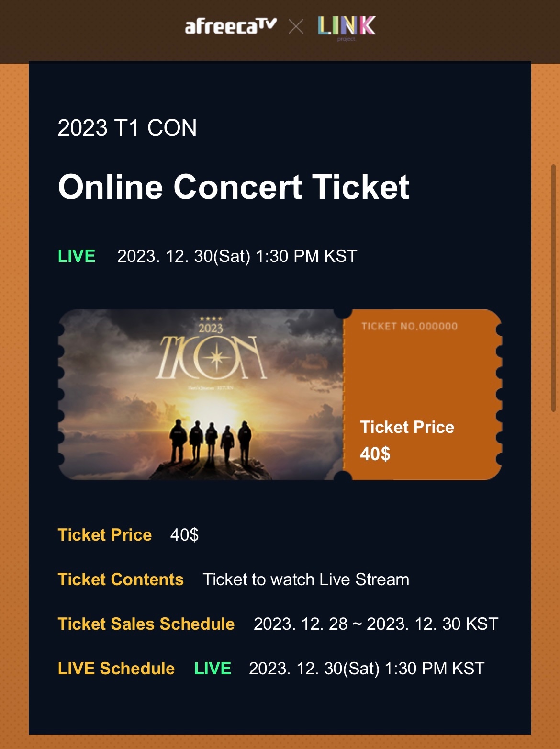
Task: Click the sales date range 2023. 12. 28 ~ 12. 30
Action: (376, 624)
